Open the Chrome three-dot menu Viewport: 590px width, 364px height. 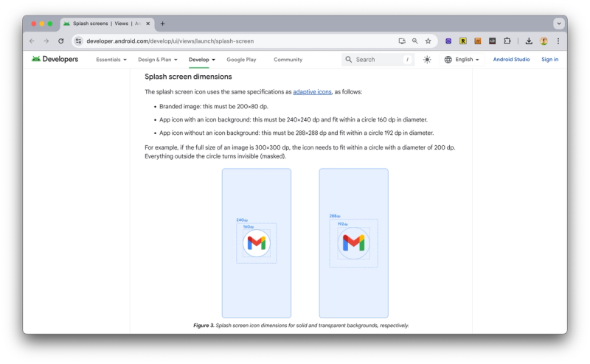tap(558, 41)
